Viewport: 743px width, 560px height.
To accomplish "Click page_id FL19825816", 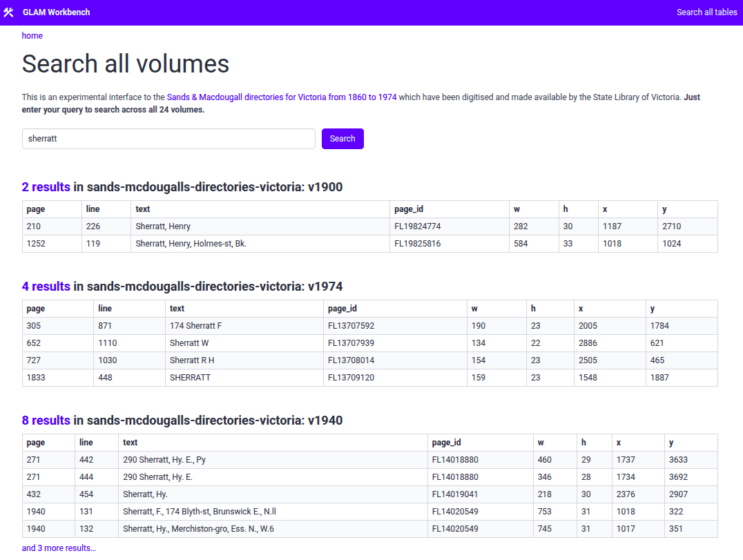I will coord(450,244).
